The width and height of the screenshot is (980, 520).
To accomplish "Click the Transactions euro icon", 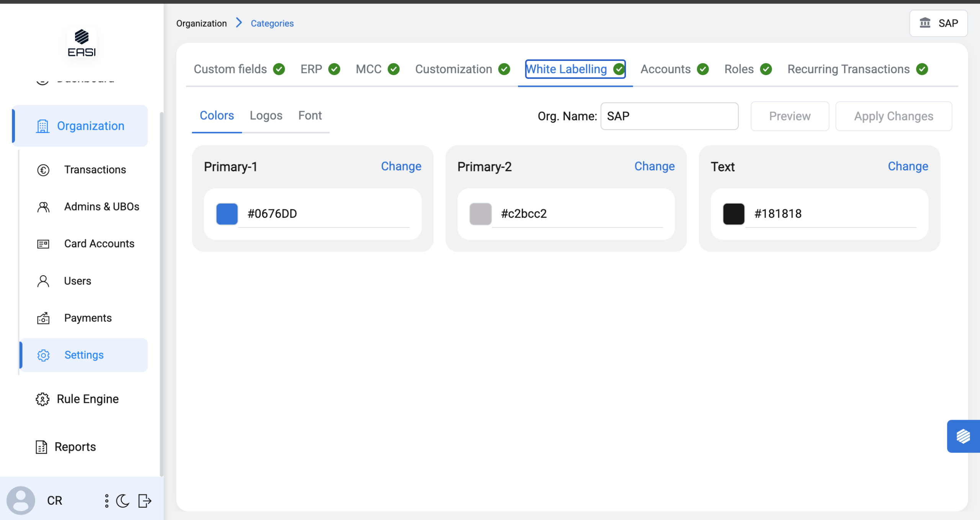I will point(43,170).
